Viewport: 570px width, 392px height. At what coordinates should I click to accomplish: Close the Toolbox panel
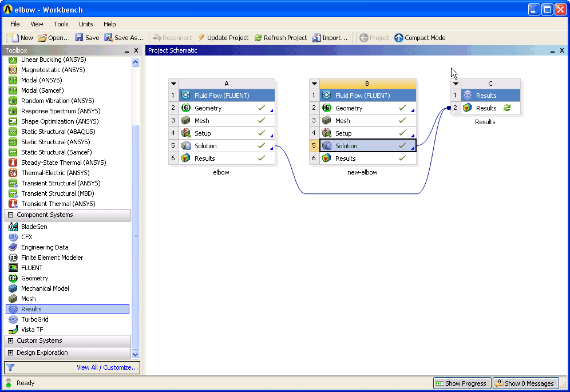click(136, 50)
